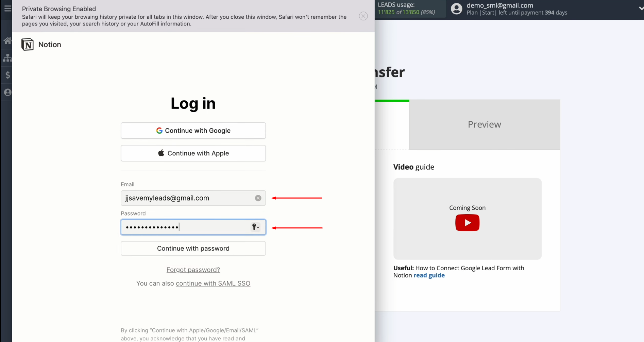The height and width of the screenshot is (342, 644).
Task: Open the connections sitemap icon in sidebar
Action: tap(7, 58)
